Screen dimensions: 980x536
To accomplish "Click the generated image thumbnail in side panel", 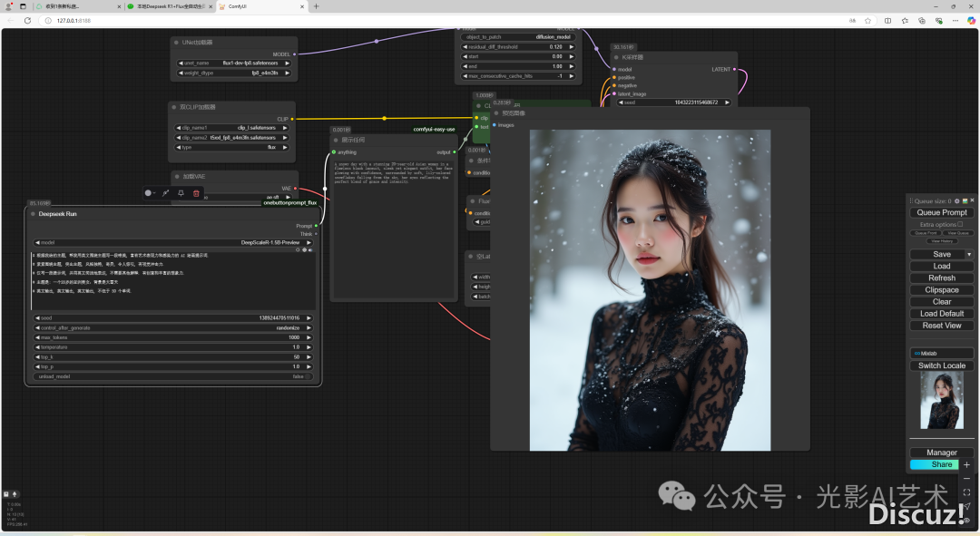I will pyautogui.click(x=941, y=401).
